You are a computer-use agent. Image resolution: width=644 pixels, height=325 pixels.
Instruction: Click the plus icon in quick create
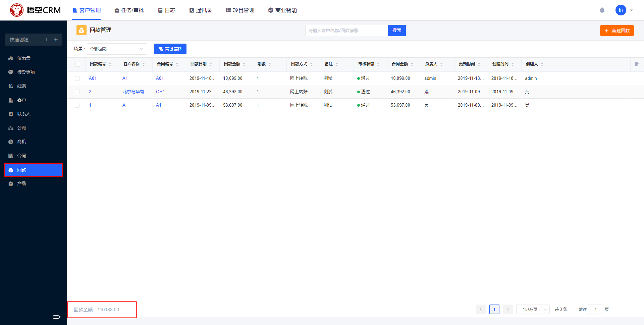pos(56,40)
